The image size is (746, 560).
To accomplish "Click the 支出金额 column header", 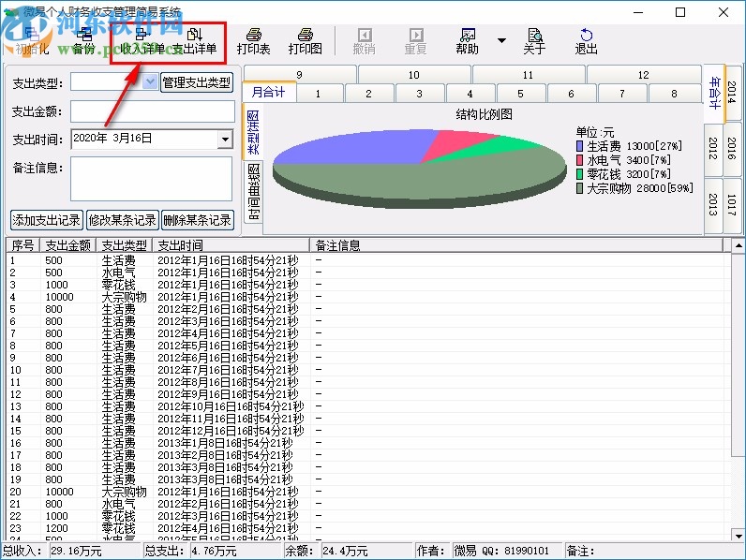I will coord(67,245).
